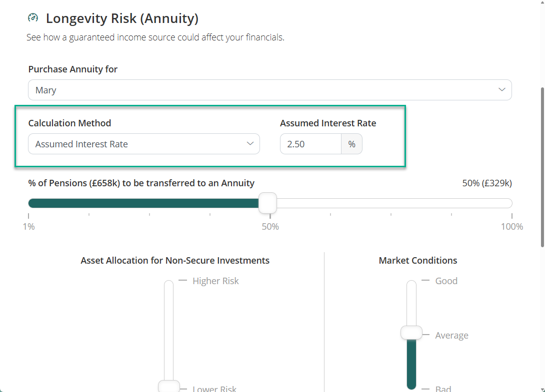Image resolution: width=545 pixels, height=392 pixels.
Task: Click the Market Conditions slider handle
Action: point(411,333)
